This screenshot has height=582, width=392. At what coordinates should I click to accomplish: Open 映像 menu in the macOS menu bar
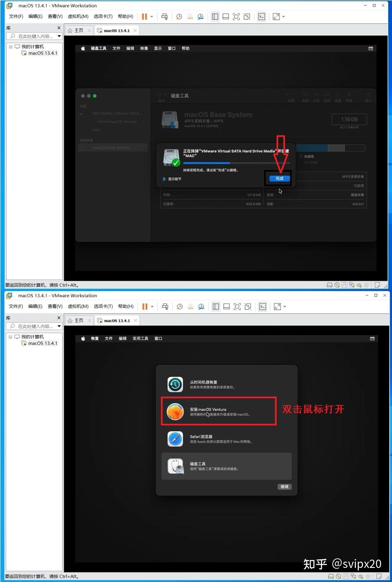pyautogui.click(x=144, y=49)
